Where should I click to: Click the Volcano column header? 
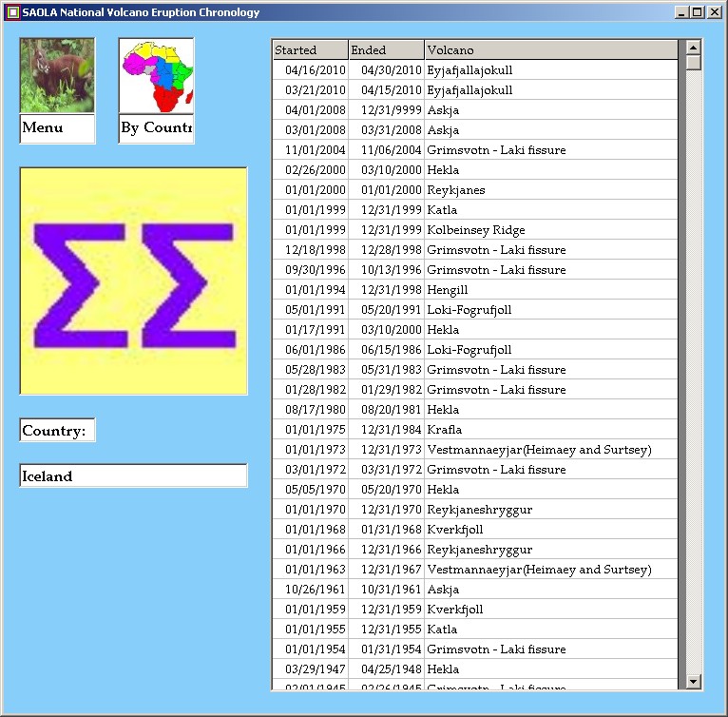[551, 50]
